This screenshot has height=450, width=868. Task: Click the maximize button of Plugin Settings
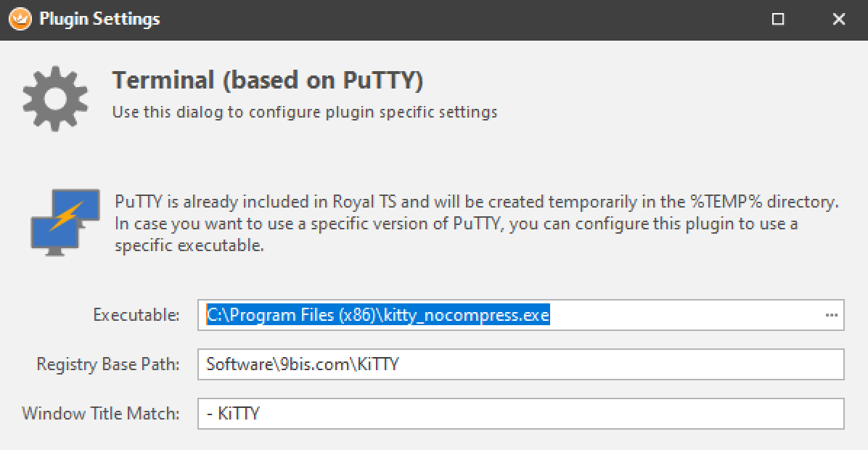[778, 19]
